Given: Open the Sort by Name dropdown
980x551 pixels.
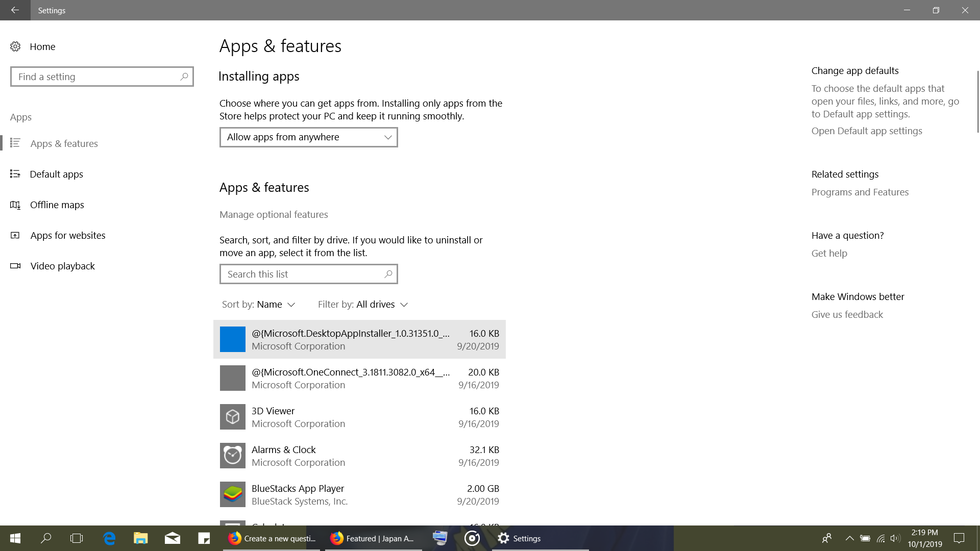Looking at the screenshot, I should tap(258, 304).
